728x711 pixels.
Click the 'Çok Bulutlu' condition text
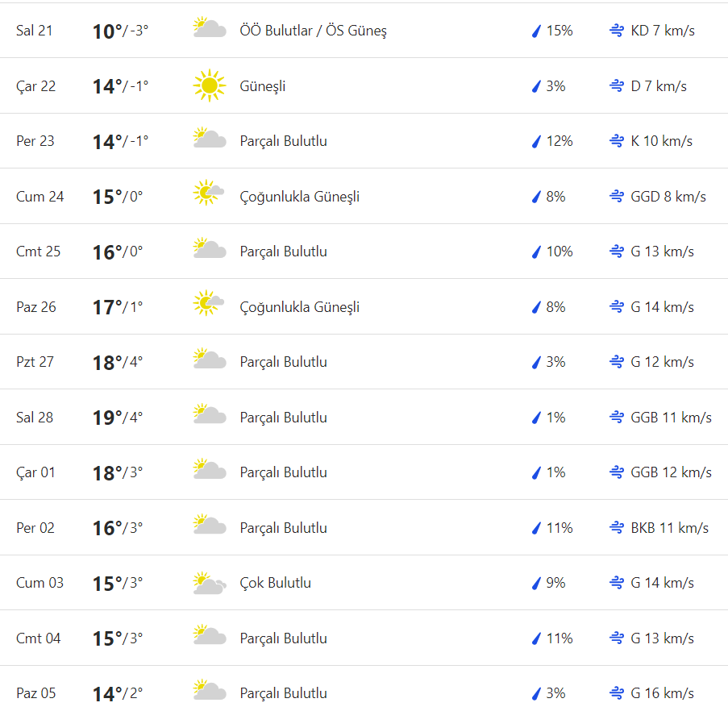pyautogui.click(x=275, y=583)
